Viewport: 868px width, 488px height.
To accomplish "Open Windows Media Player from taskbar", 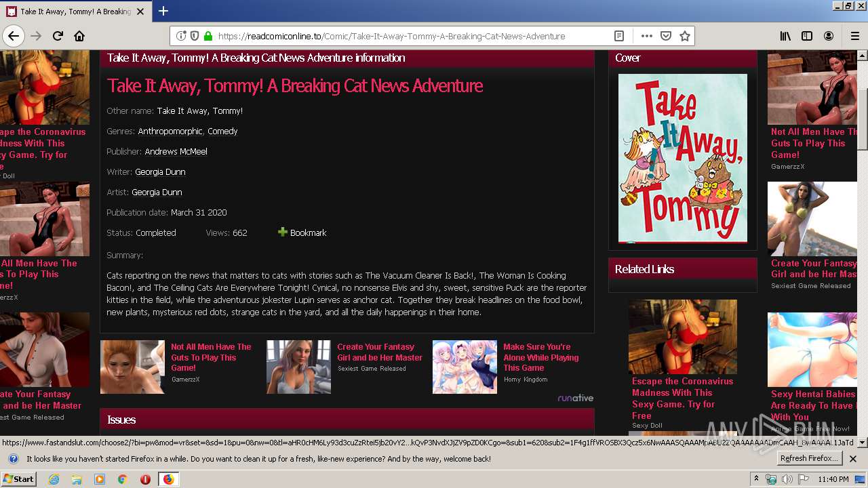I will 100,479.
